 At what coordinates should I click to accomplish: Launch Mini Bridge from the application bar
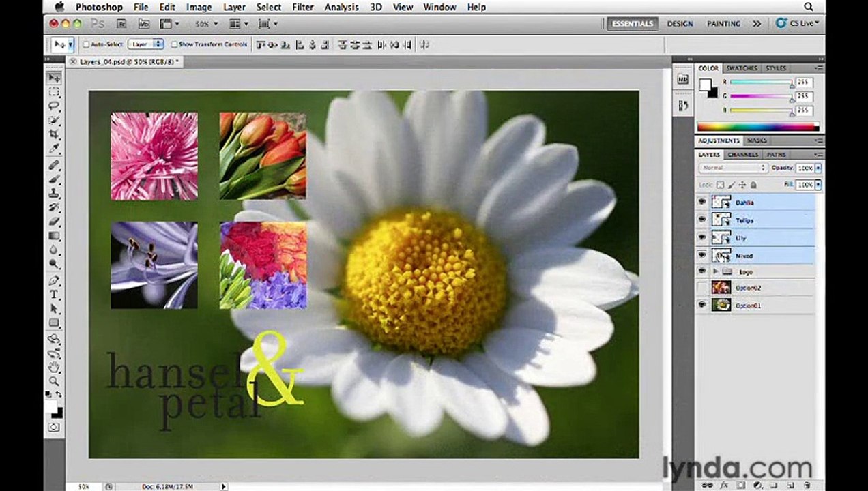click(143, 24)
